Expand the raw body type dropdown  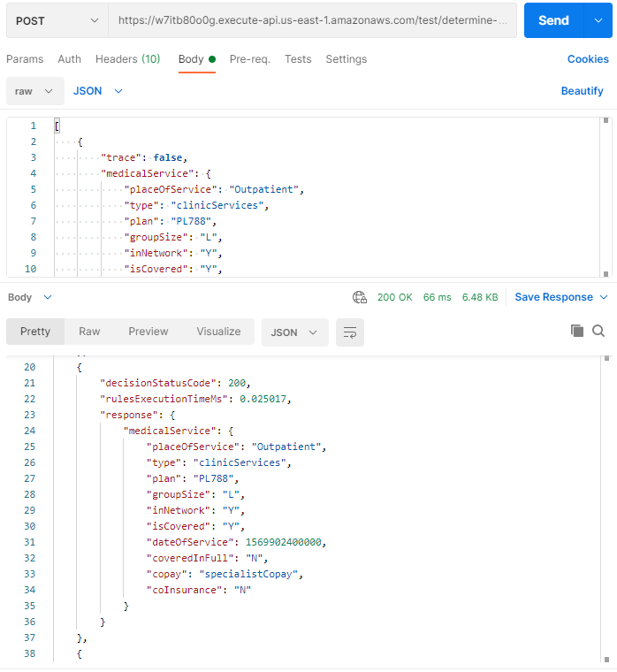(34, 91)
